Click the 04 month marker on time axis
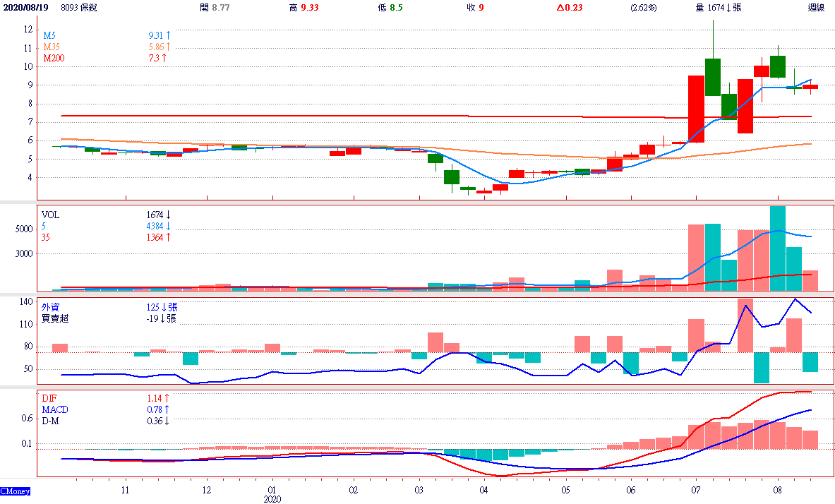Screen dimensions: 835x504 [484, 489]
